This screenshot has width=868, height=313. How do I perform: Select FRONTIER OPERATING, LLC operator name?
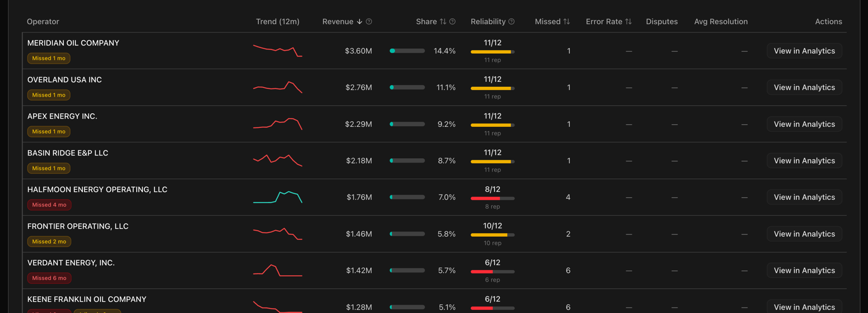[77, 226]
